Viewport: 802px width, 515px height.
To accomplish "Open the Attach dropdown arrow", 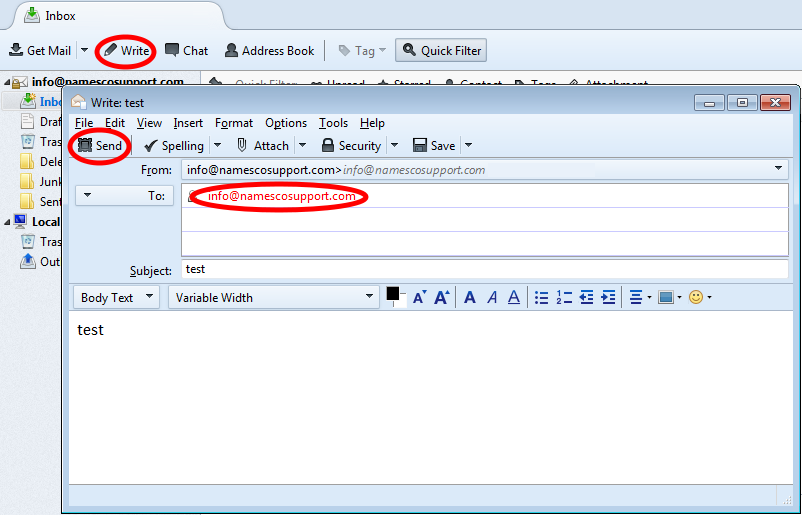I will [302, 145].
